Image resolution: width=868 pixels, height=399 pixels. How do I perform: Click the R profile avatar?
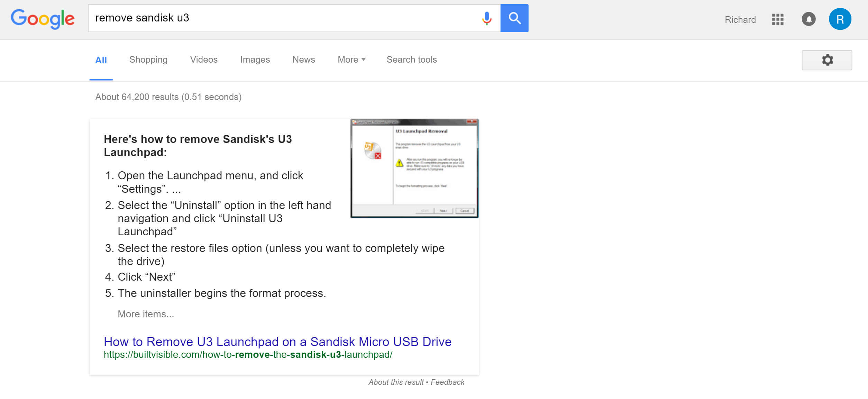[x=840, y=19]
